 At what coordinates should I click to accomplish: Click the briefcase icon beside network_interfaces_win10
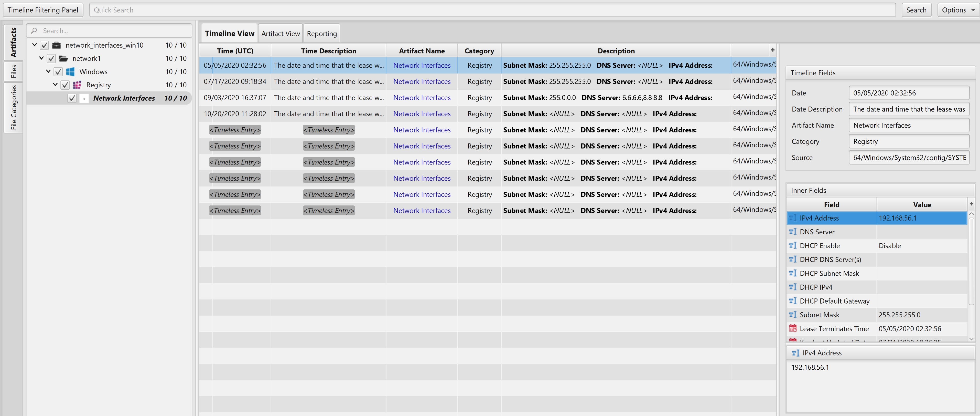tap(56, 45)
